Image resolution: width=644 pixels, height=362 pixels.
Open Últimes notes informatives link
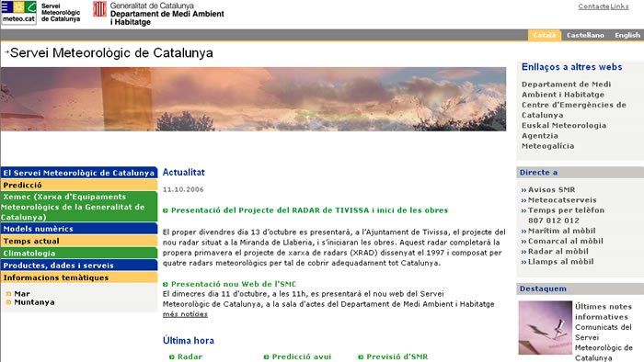tap(604, 311)
